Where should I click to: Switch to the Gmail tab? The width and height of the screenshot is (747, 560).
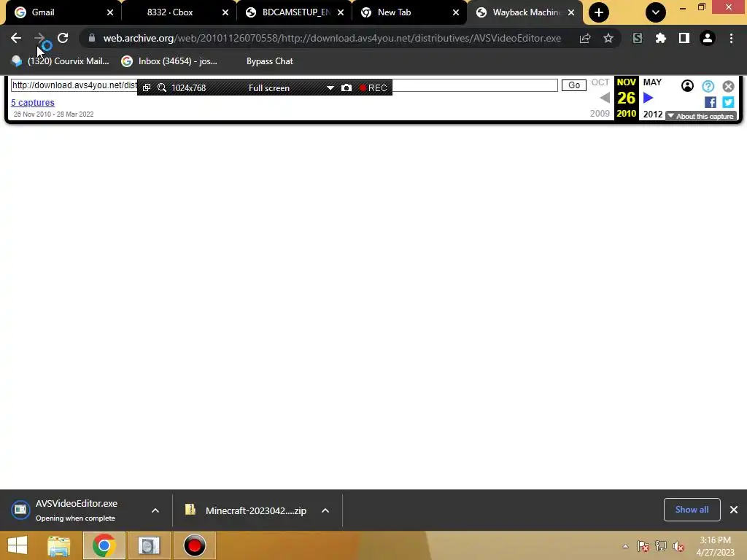coord(63,12)
